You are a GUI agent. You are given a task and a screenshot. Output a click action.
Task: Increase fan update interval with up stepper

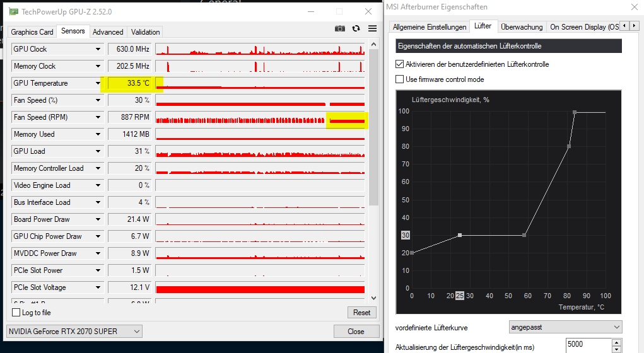point(616,342)
